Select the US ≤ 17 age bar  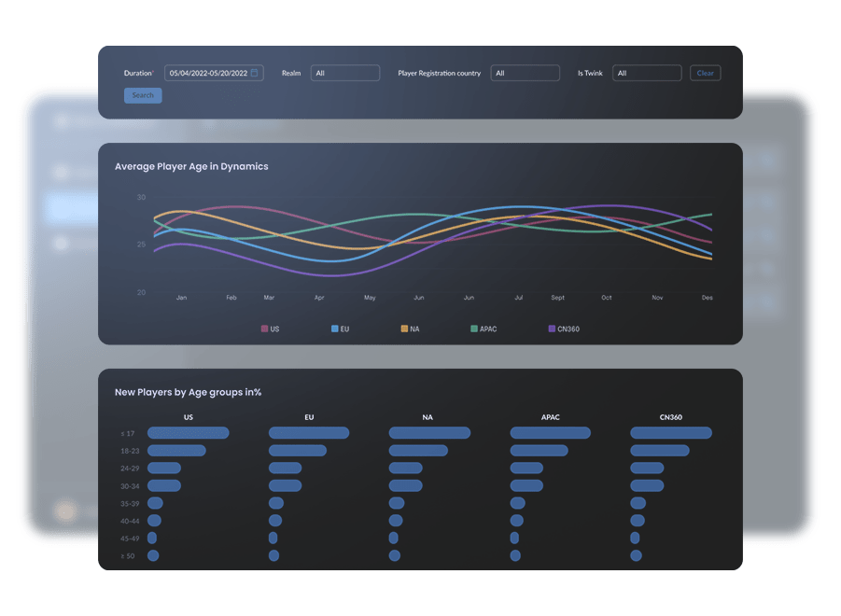click(x=188, y=433)
